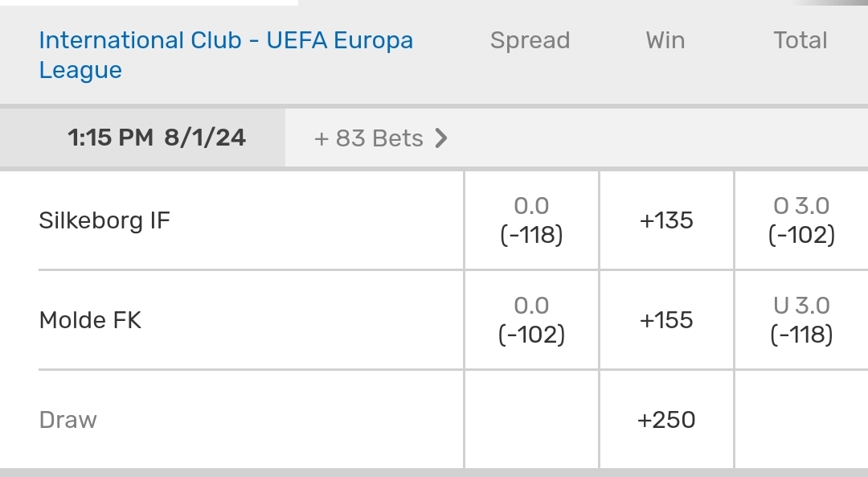Bet Molde FK to win at +155

pos(666,320)
